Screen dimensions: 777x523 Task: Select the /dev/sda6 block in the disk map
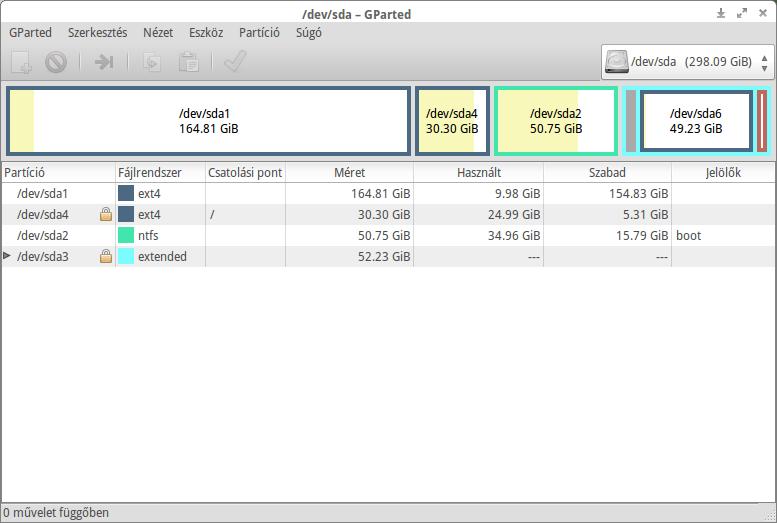(x=696, y=121)
